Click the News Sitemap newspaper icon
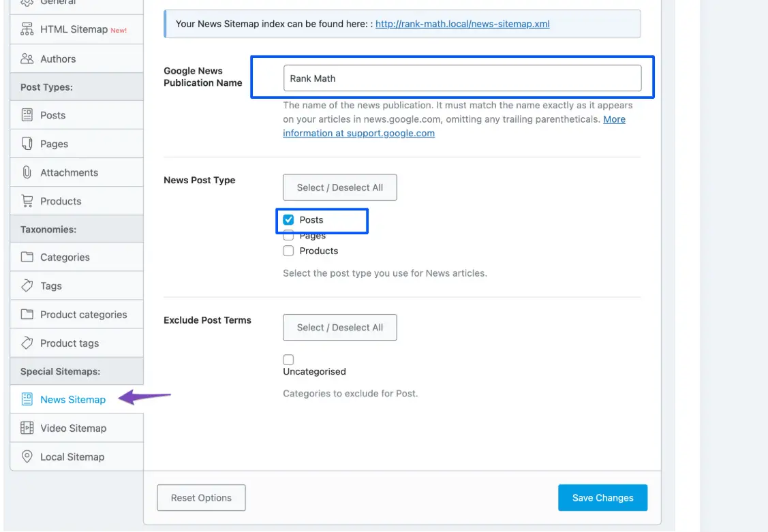 point(27,399)
